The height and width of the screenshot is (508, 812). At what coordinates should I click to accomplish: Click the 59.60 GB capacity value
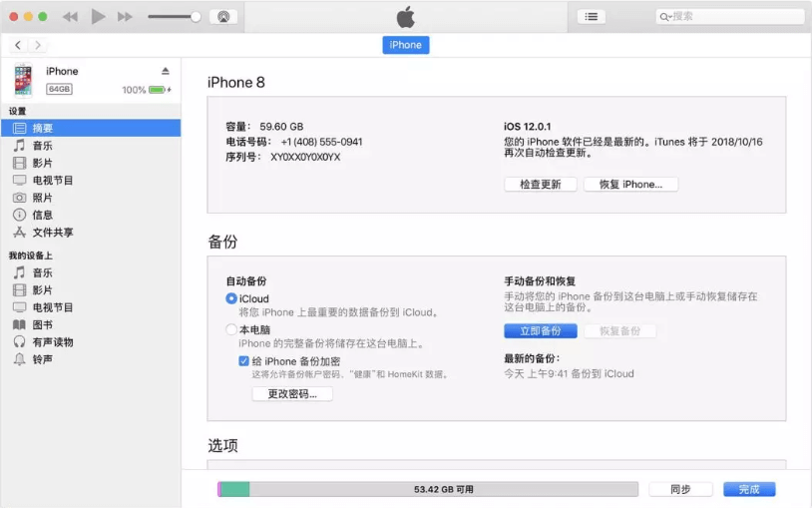[x=281, y=127]
